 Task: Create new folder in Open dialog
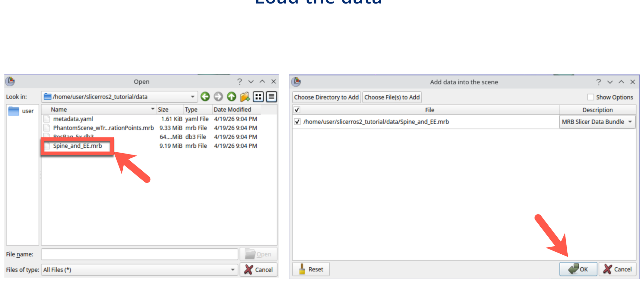[245, 97]
